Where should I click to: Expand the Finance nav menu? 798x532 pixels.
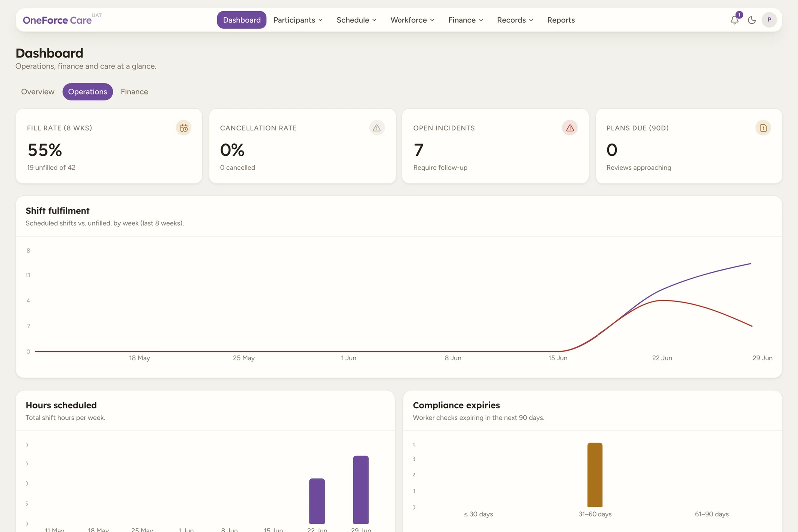[465, 20]
